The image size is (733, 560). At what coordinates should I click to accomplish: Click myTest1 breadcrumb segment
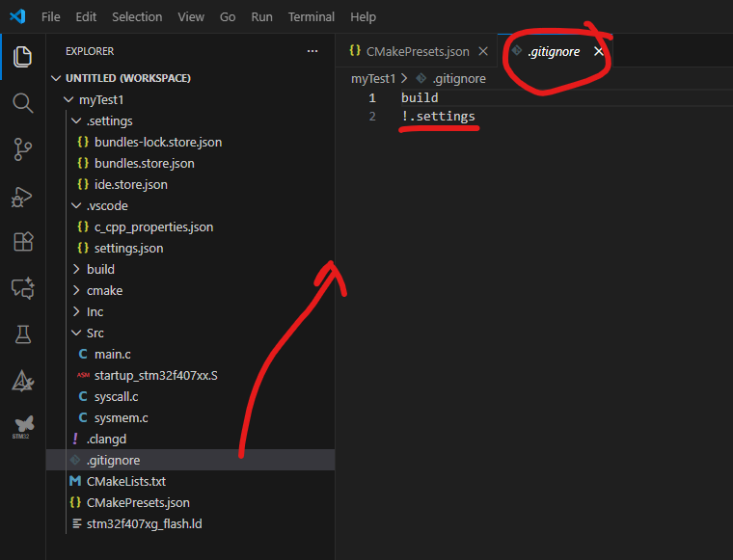[x=373, y=78]
